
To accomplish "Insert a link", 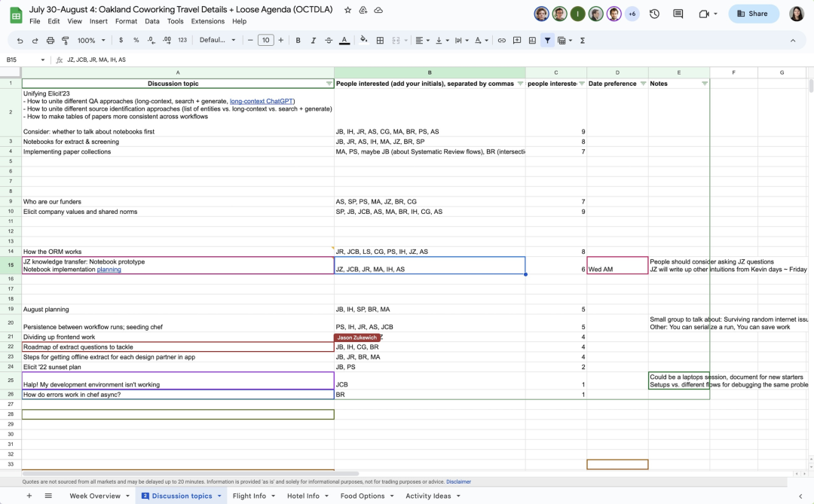I will pos(501,41).
